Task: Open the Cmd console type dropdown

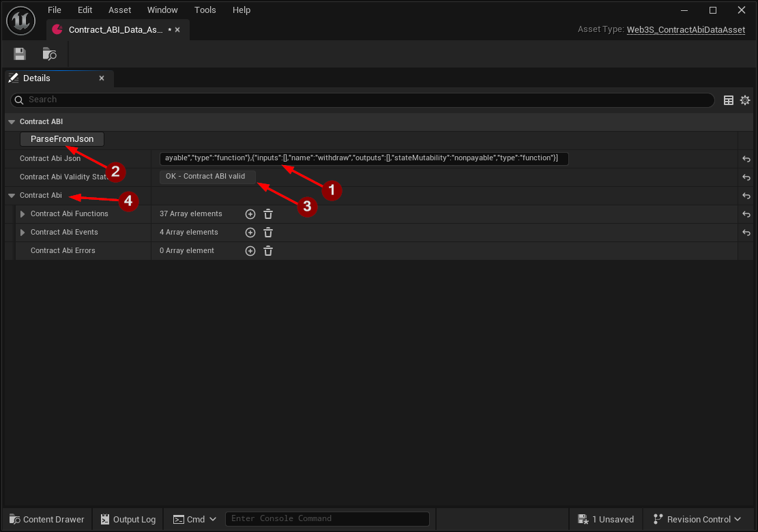Action: pos(212,518)
